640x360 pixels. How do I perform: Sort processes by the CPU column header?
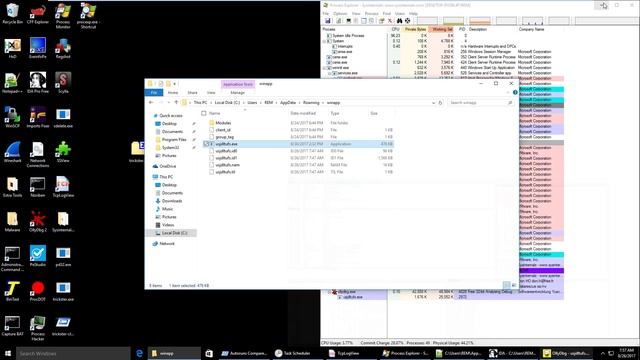tap(395, 29)
